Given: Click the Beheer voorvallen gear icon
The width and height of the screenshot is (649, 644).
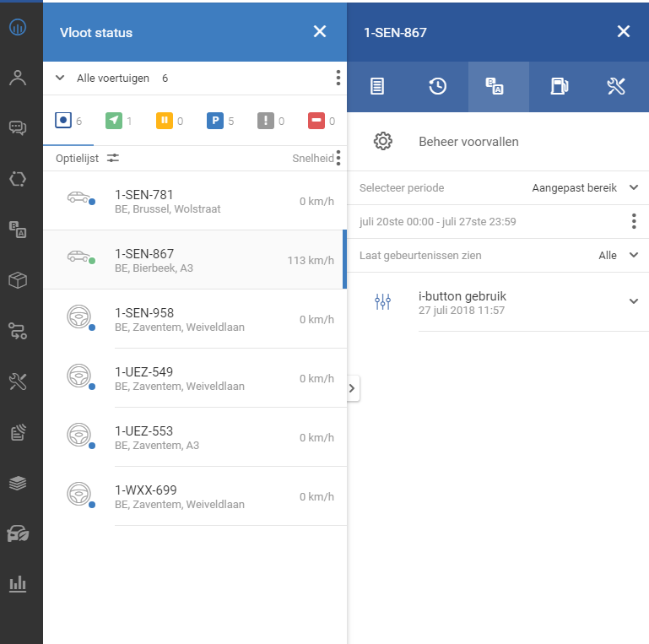Looking at the screenshot, I should click(x=383, y=142).
